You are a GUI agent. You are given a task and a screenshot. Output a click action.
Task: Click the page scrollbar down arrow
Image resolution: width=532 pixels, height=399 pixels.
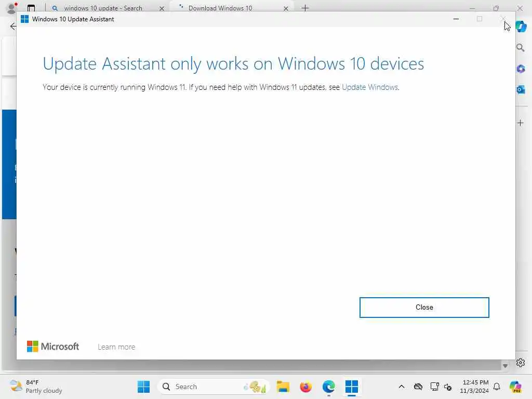[x=505, y=366]
